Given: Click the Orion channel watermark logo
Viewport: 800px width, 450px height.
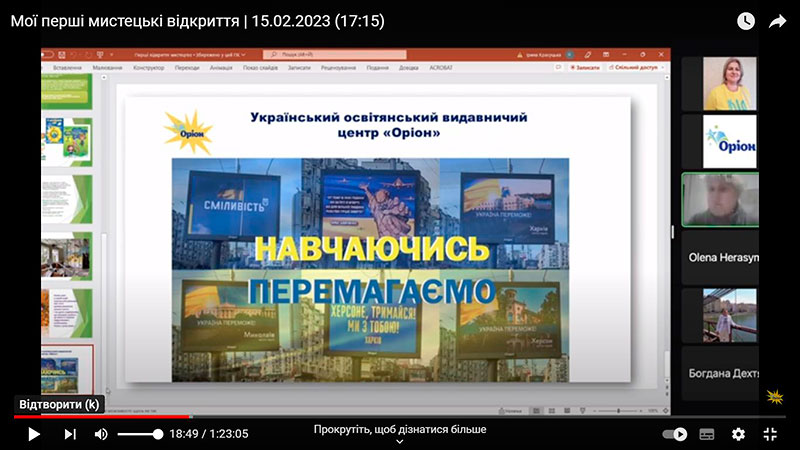Looking at the screenshot, I should (x=774, y=396).
